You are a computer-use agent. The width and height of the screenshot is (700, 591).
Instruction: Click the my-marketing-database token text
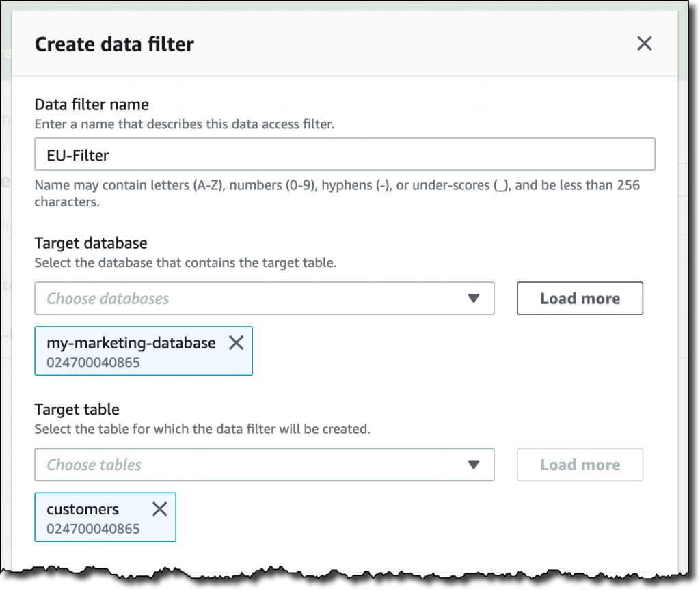tap(131, 342)
